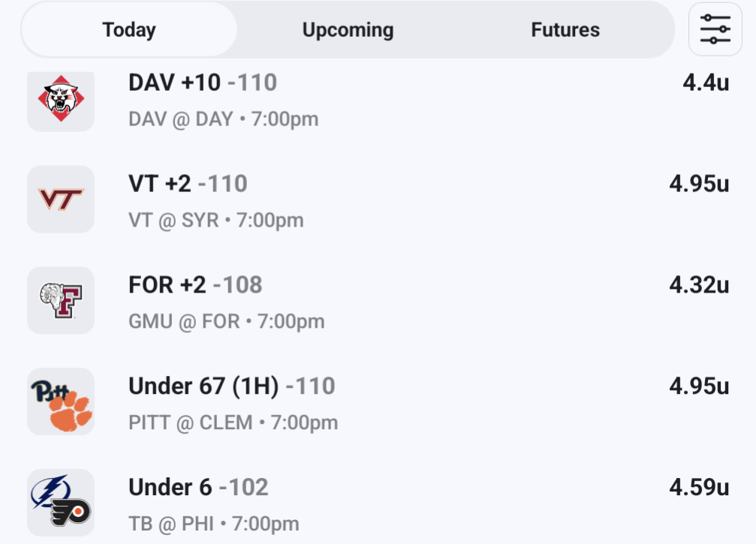
Task: Click the 4.32u unit amount
Action: click(699, 285)
